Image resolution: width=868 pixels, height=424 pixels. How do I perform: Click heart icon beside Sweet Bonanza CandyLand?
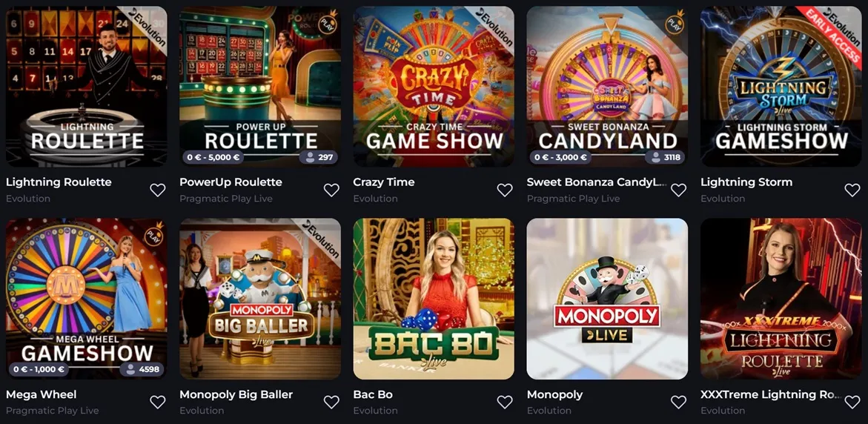pos(679,190)
